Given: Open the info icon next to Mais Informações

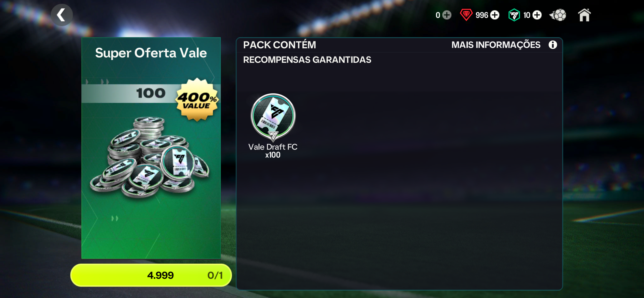Looking at the screenshot, I should 552,45.
